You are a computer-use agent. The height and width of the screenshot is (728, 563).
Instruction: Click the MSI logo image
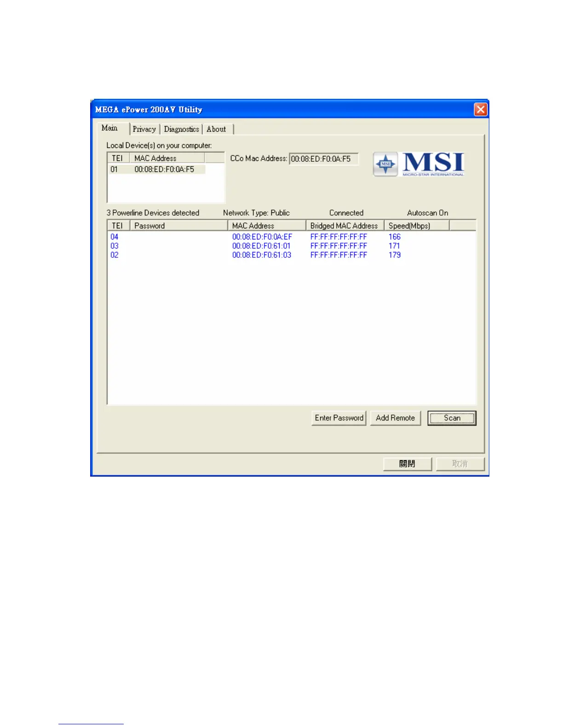(419, 164)
